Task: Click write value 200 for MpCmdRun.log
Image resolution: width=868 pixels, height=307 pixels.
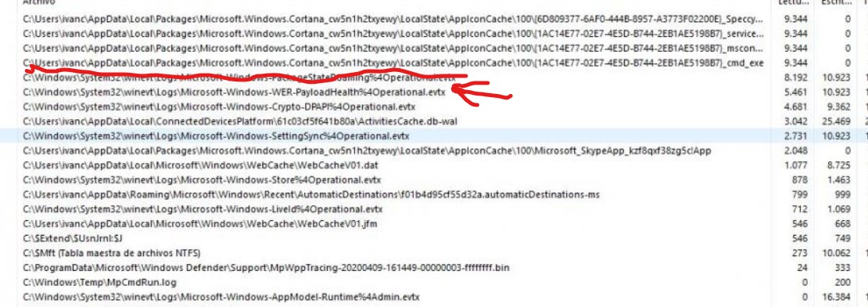Action: tap(842, 282)
